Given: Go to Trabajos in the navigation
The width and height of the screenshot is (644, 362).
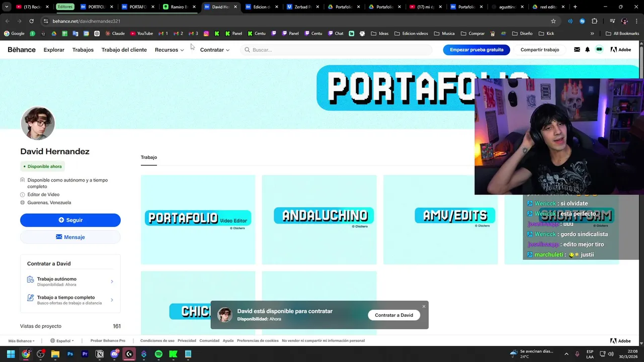Looking at the screenshot, I should [x=83, y=50].
